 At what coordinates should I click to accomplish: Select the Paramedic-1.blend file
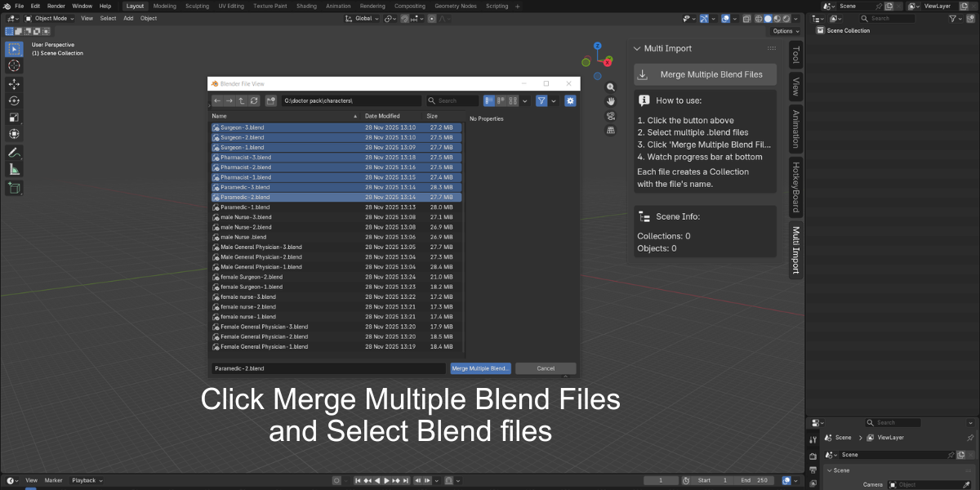336,207
